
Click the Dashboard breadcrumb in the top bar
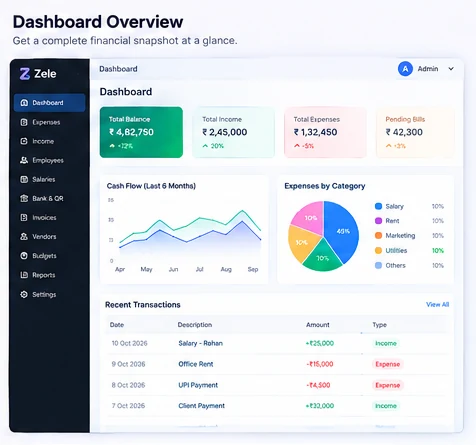[x=118, y=69]
